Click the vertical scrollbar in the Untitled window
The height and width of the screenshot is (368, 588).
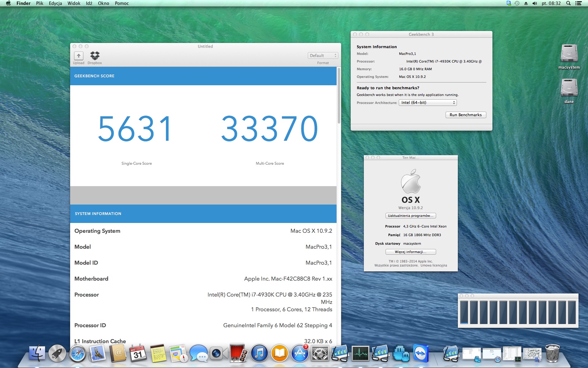coord(339,96)
